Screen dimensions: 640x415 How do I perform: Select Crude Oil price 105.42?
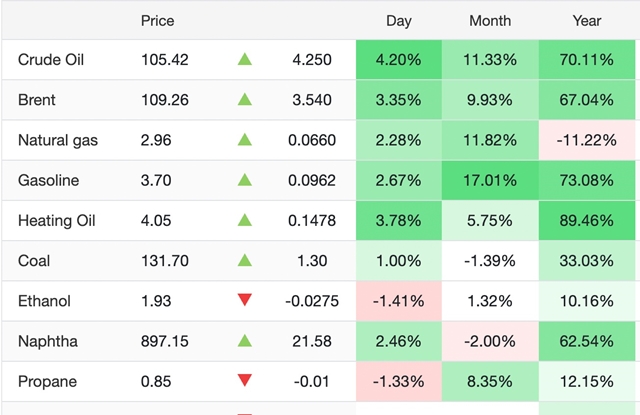[x=164, y=60]
